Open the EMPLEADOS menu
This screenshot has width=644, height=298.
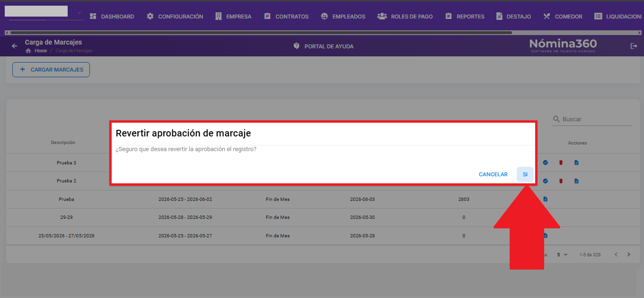pos(343,17)
